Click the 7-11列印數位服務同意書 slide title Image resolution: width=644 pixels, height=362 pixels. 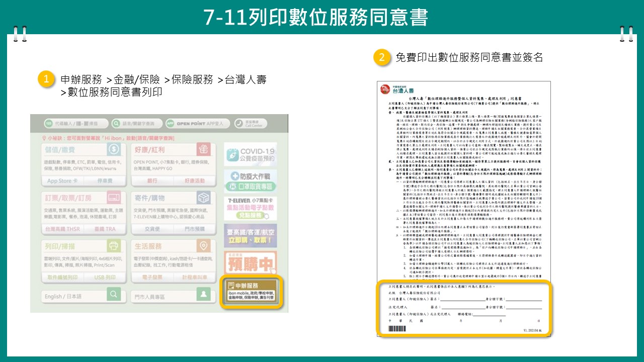(x=316, y=17)
